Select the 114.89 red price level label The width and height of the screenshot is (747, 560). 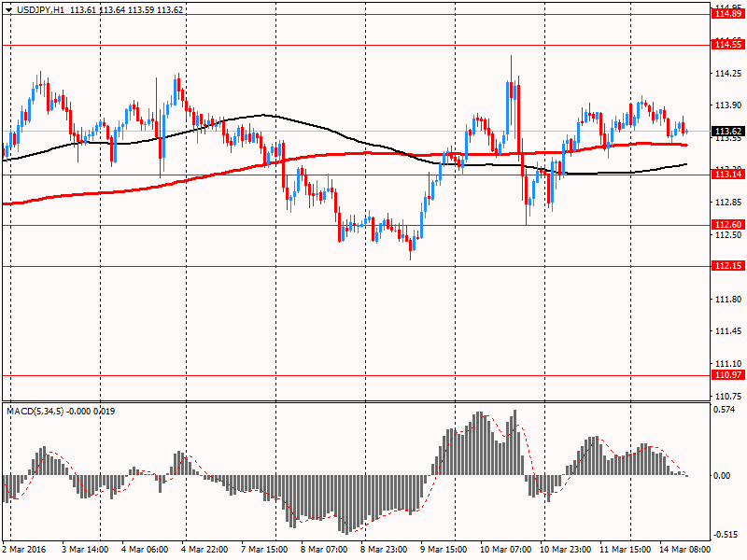coord(728,14)
